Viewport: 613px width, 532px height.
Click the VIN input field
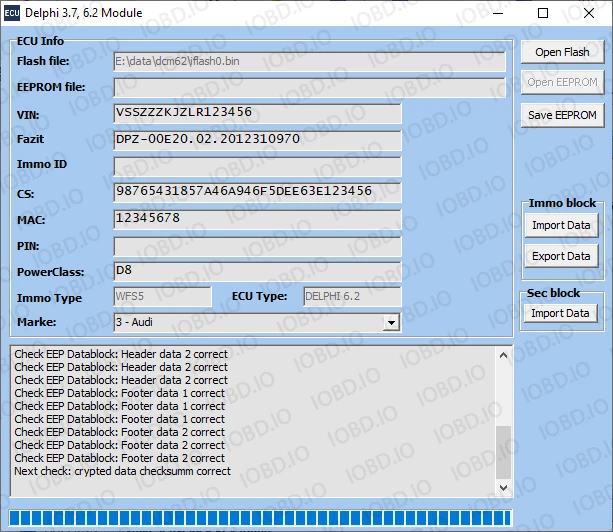click(x=257, y=113)
